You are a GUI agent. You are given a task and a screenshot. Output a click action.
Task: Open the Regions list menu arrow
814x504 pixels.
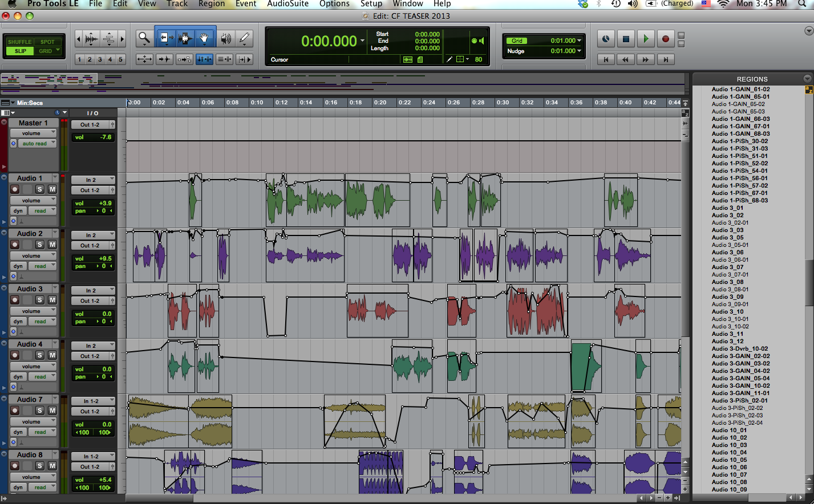click(x=807, y=79)
